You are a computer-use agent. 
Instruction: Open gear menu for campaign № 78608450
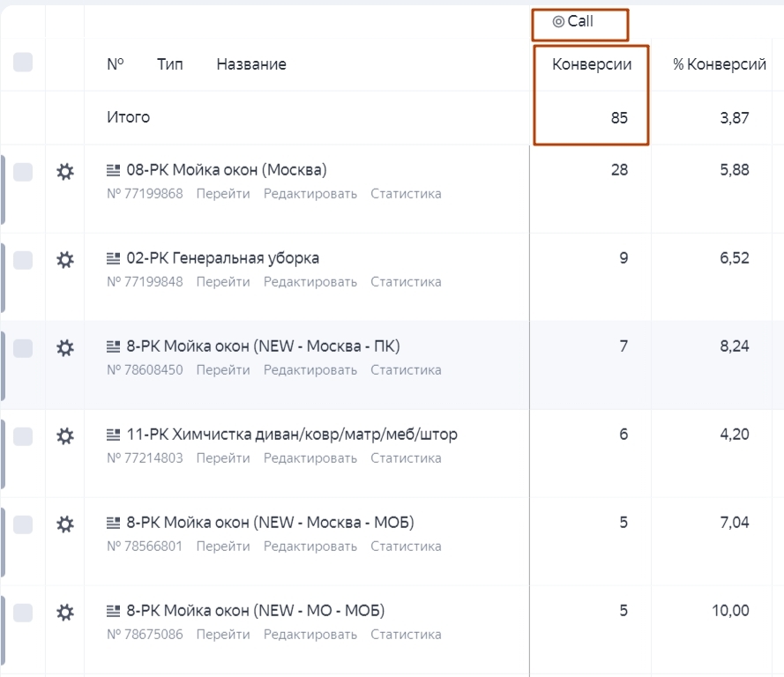pos(64,348)
